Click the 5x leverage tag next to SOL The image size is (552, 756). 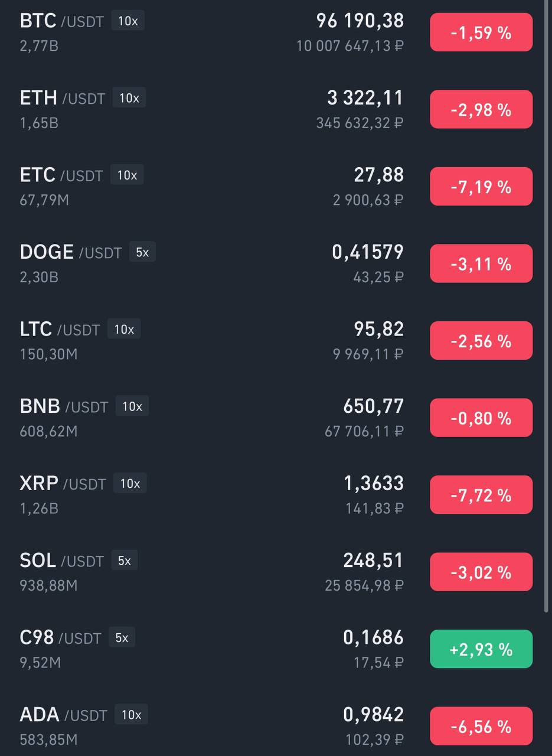[x=124, y=561]
